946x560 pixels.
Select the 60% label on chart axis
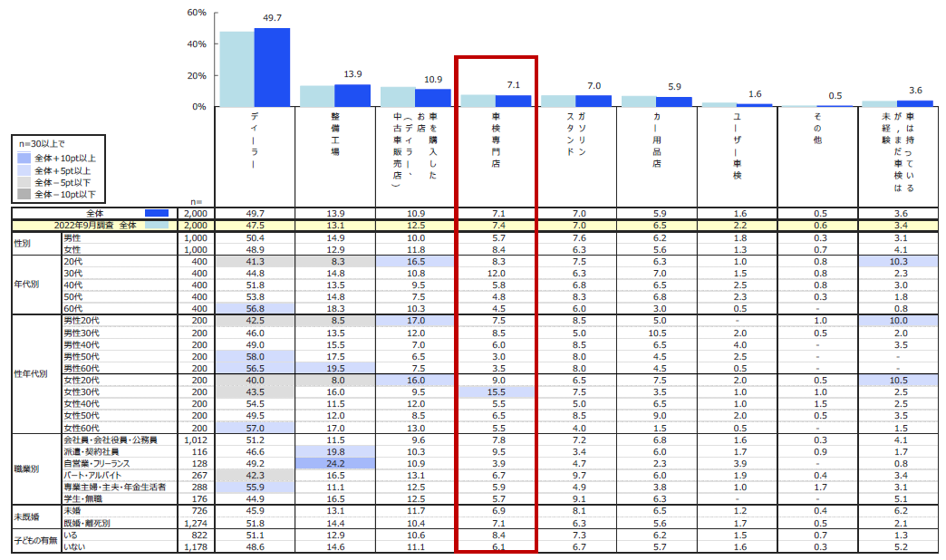(196, 13)
